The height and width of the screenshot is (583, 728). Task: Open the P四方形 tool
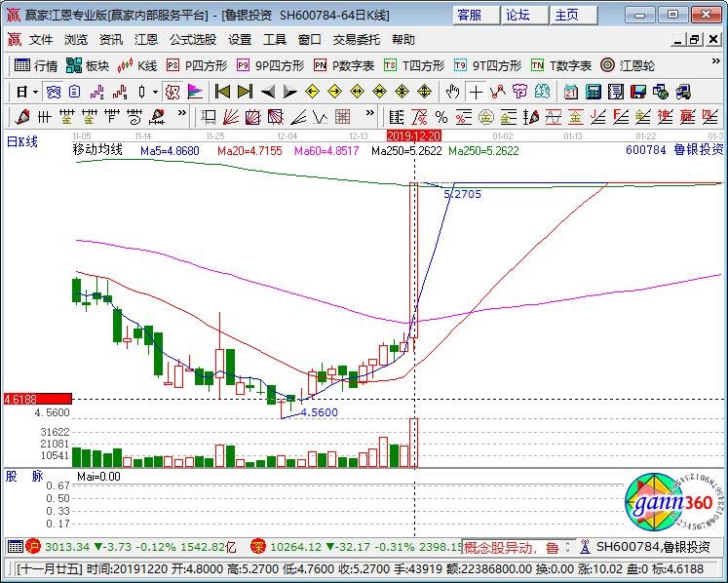click(x=197, y=66)
